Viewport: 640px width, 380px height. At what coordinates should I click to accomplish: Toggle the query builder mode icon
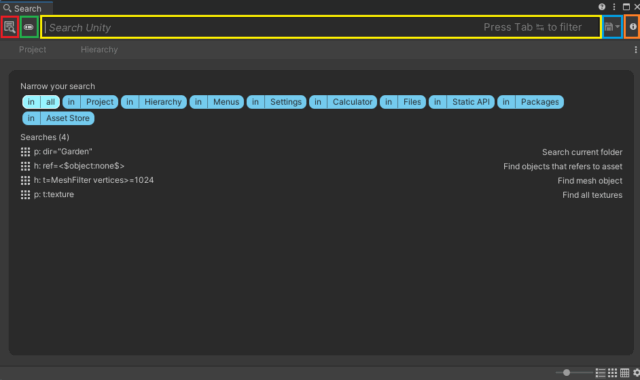click(29, 27)
